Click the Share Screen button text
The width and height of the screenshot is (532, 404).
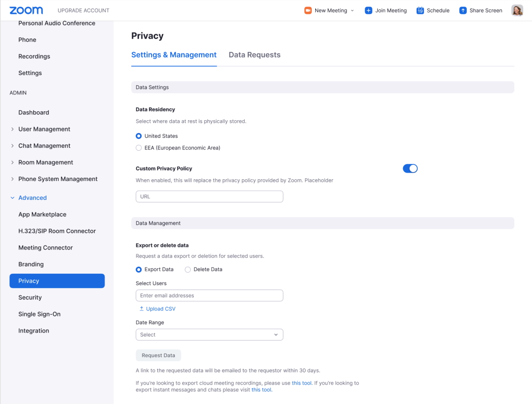[486, 11]
